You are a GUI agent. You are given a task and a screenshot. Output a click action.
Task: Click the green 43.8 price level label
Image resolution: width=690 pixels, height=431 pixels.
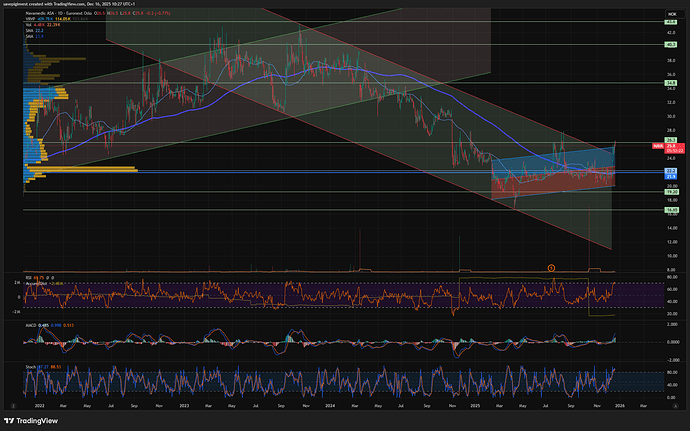[672, 22]
